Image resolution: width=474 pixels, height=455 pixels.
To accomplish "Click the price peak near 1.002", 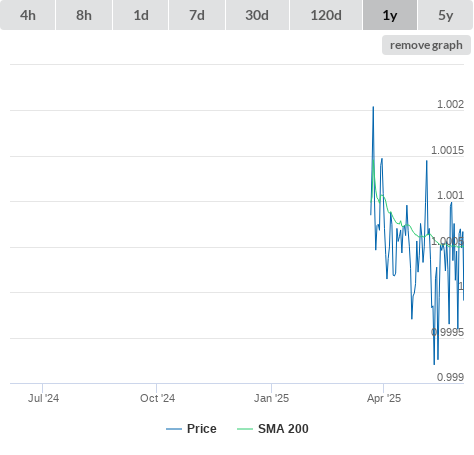I will [x=373, y=107].
